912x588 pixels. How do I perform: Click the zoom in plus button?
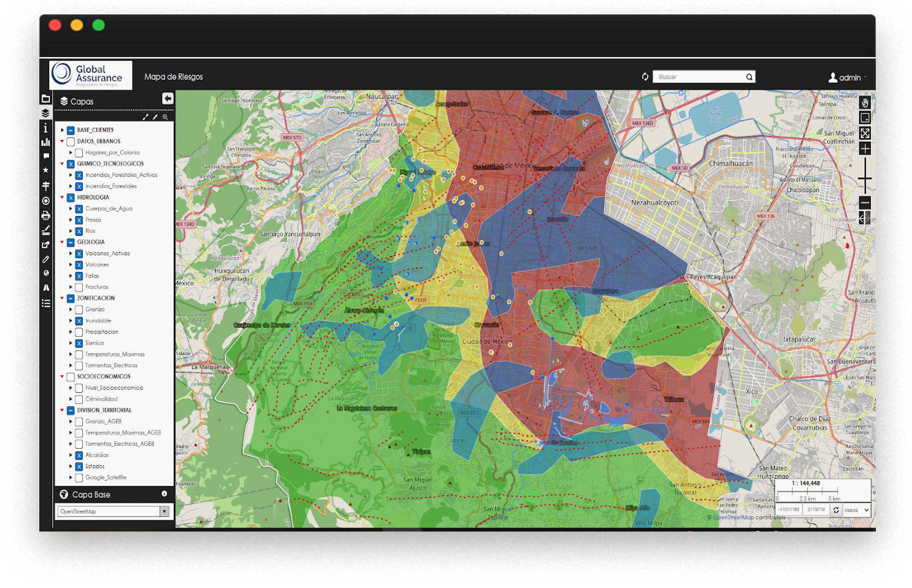point(865,149)
